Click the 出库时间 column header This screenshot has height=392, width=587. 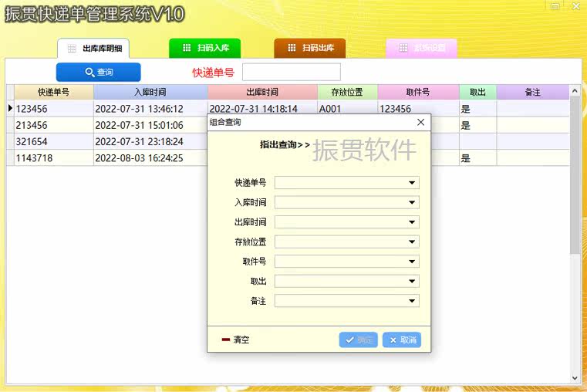point(262,92)
